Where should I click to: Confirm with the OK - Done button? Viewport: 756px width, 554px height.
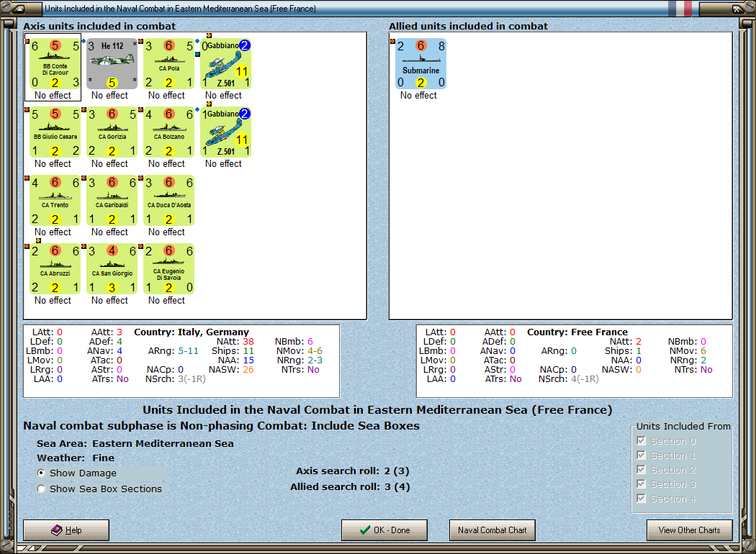[384, 530]
